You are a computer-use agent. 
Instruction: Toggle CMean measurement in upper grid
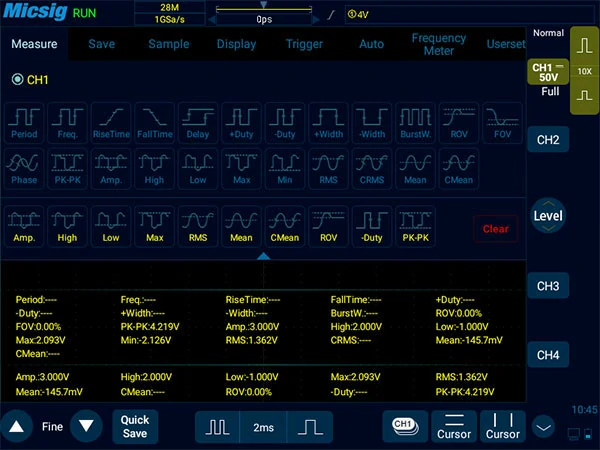(x=459, y=169)
